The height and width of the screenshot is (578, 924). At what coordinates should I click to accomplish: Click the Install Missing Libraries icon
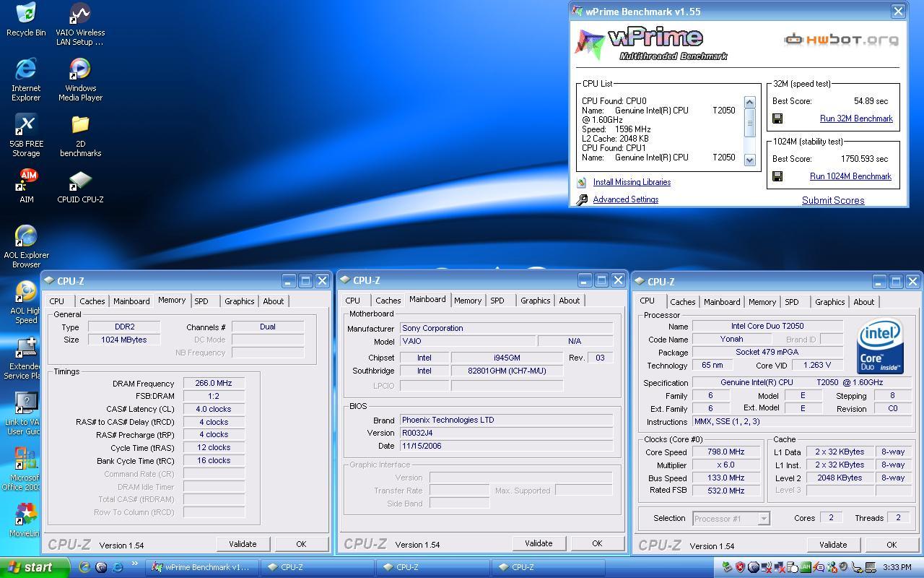point(581,182)
